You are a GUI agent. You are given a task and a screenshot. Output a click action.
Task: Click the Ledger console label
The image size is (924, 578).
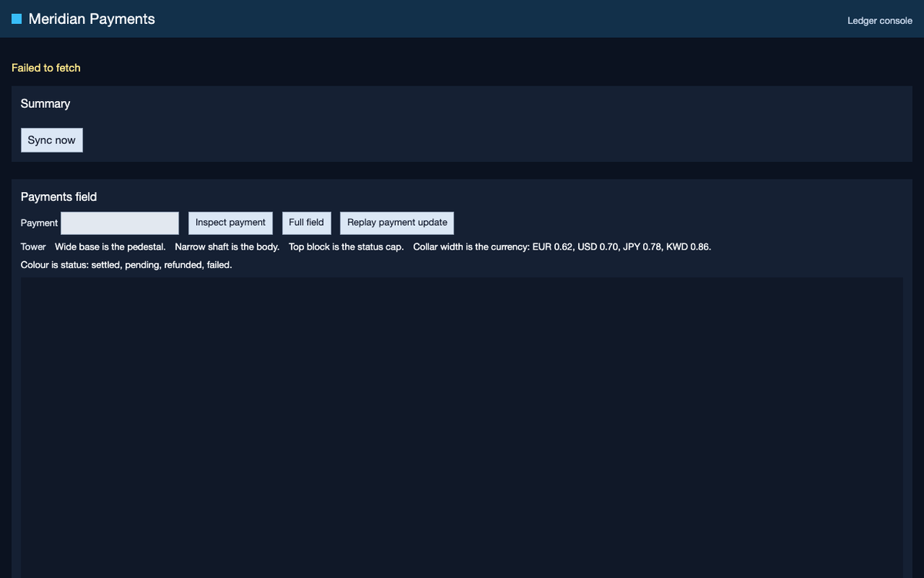880,21
